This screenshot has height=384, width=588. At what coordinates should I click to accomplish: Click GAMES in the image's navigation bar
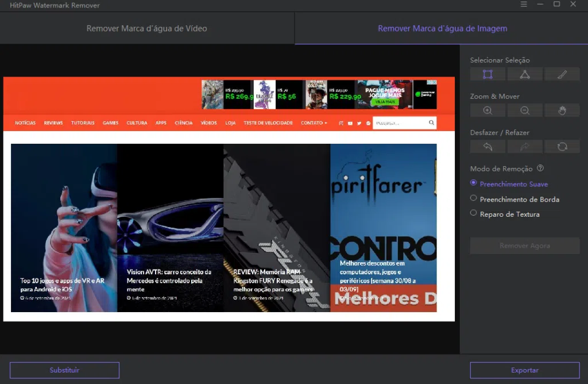(110, 123)
